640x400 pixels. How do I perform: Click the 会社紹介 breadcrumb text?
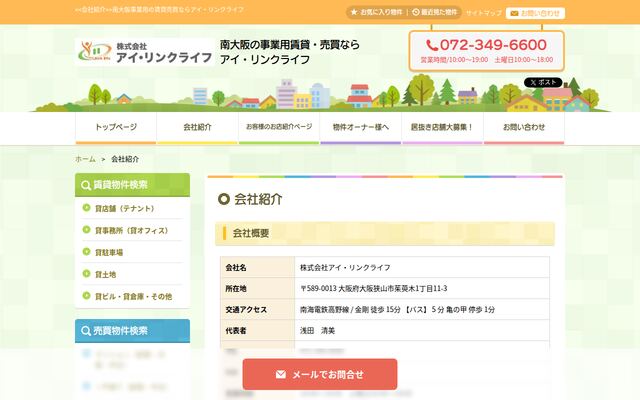click(x=125, y=159)
